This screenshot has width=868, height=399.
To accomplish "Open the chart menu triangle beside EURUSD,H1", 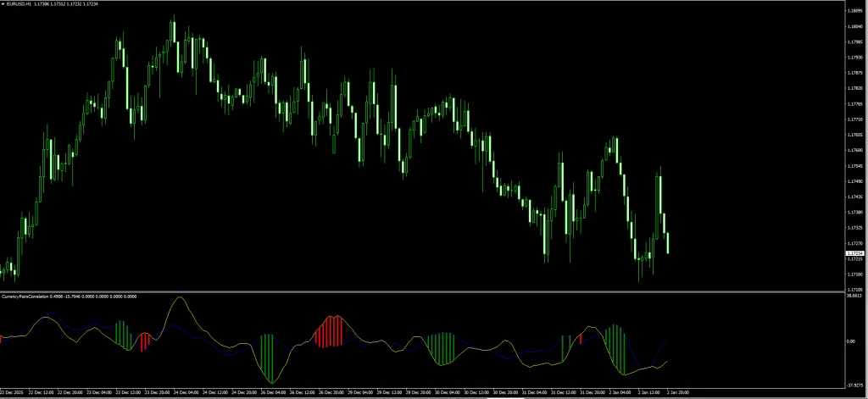I will click(3, 3).
